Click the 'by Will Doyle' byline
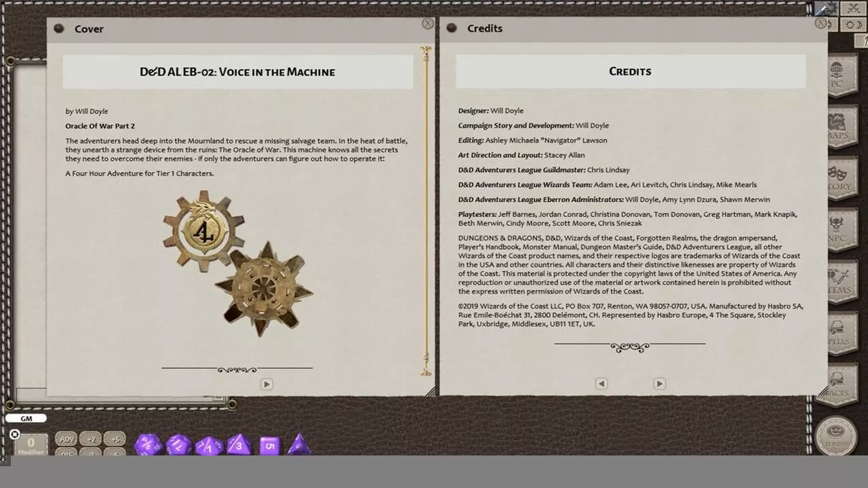Screen dimensions: 868x488 [x=87, y=111]
